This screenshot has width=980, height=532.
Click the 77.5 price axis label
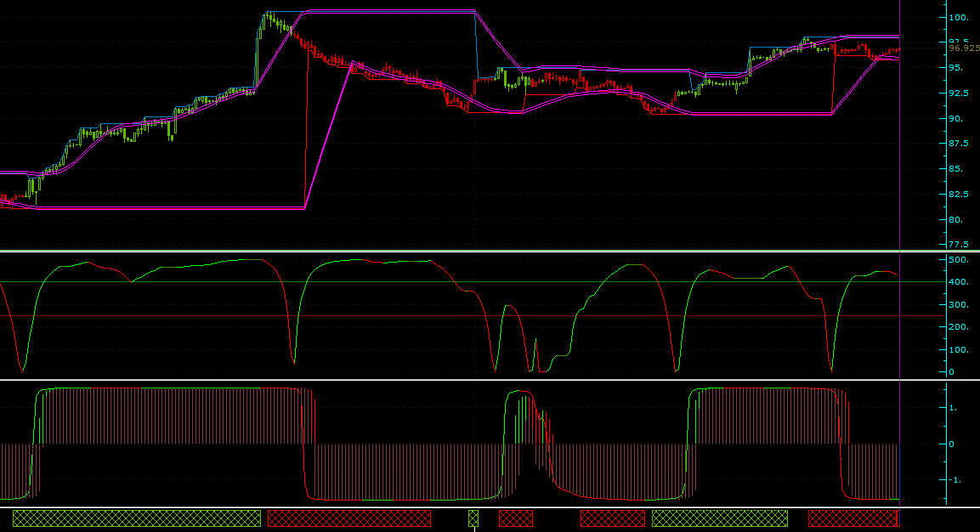pos(959,245)
